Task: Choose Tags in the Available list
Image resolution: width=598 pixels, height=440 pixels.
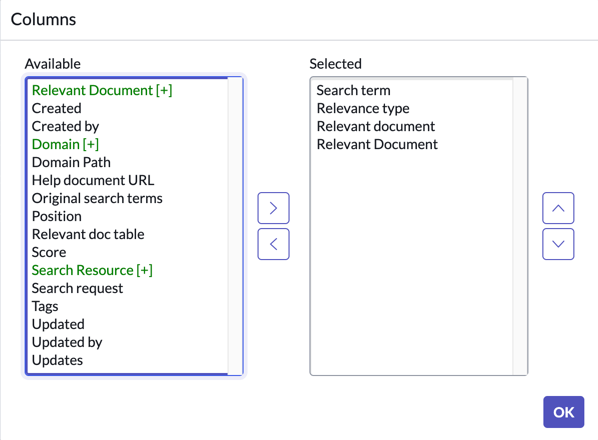Action: 45,306
